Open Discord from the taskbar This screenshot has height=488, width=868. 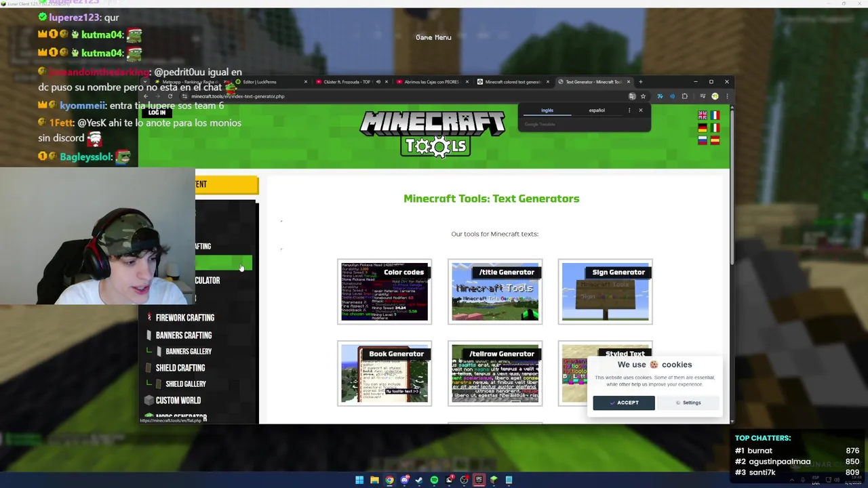pyautogui.click(x=405, y=480)
